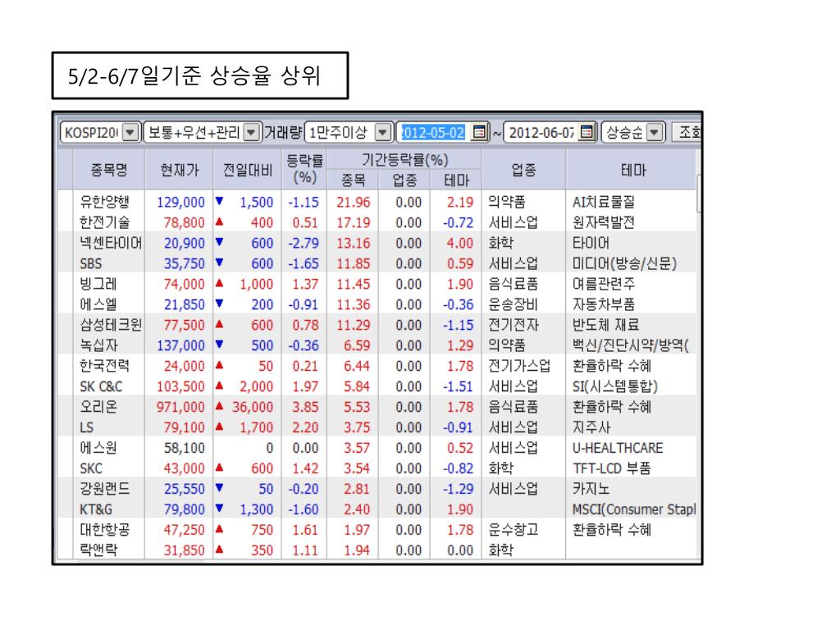
Task: Select the SKC stock name
Action: point(90,468)
